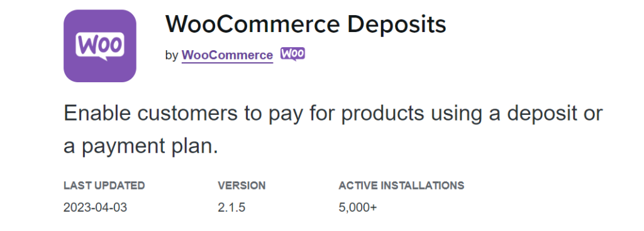Click the word 'deposit' in the description

pyautogui.click(x=543, y=113)
